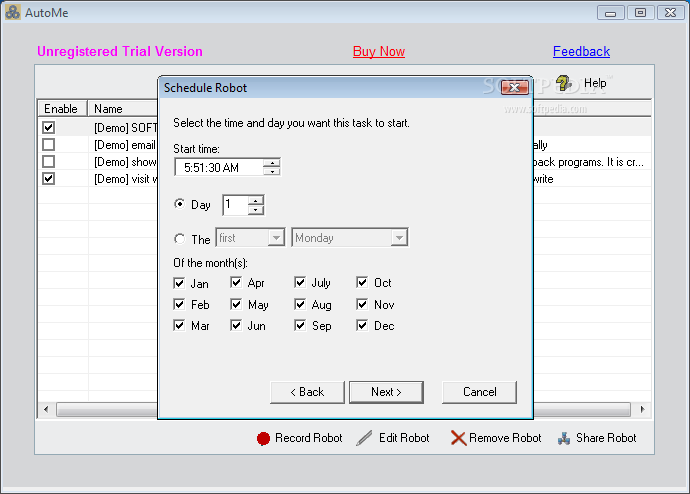Click the Remove Robot label
Viewport: 690px width, 494px height.
pyautogui.click(x=505, y=438)
